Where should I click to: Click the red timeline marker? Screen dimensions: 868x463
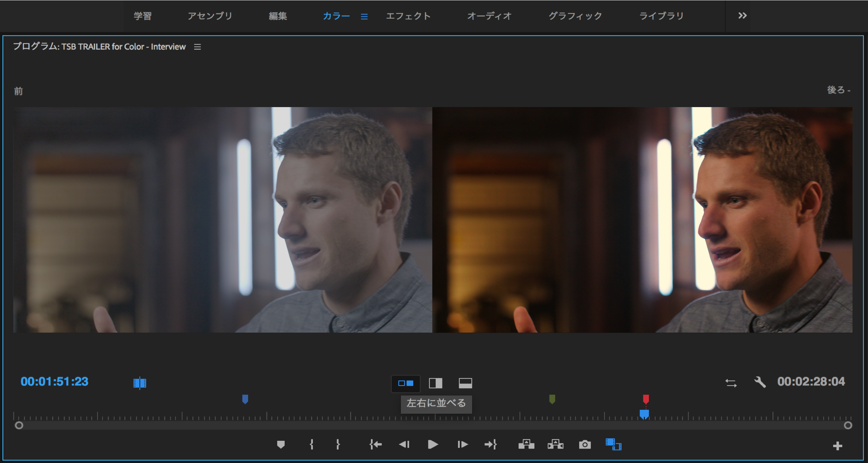(x=646, y=399)
